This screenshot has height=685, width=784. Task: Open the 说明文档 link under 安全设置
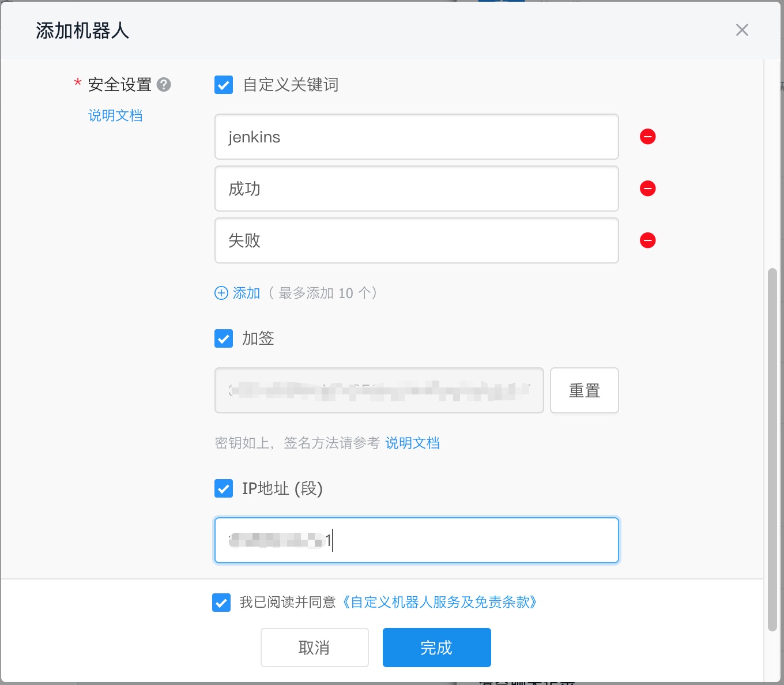click(115, 115)
